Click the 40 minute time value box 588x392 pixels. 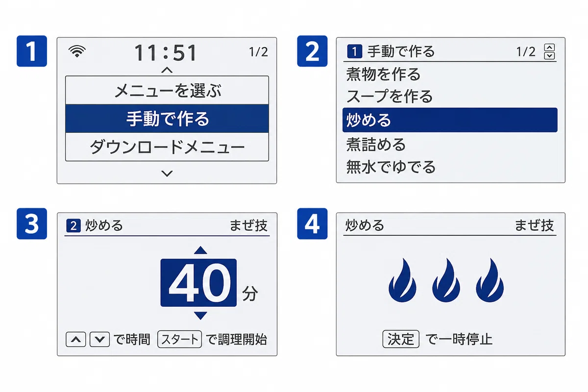click(x=198, y=283)
